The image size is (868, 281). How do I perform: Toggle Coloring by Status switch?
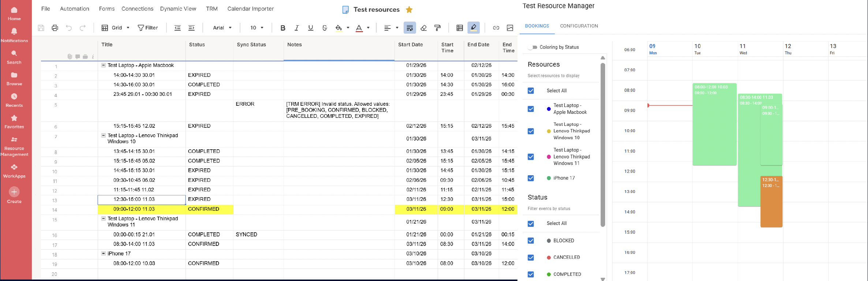(x=533, y=47)
